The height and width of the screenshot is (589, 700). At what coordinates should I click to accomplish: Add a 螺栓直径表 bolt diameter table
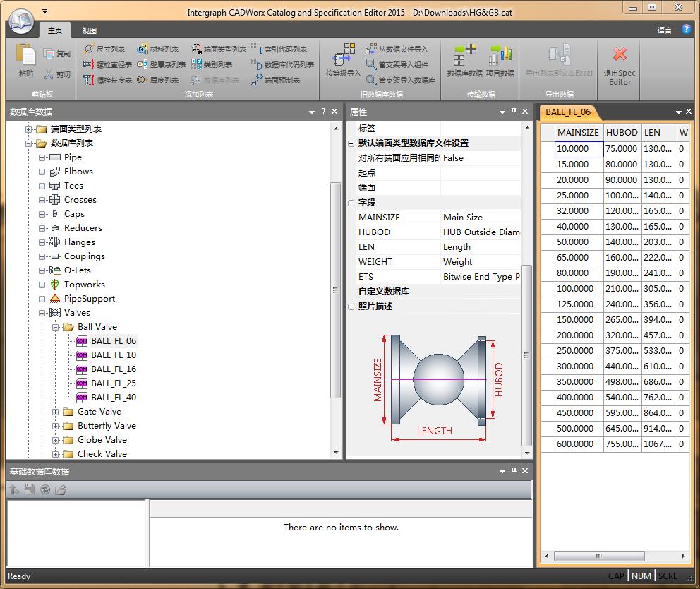(107, 64)
